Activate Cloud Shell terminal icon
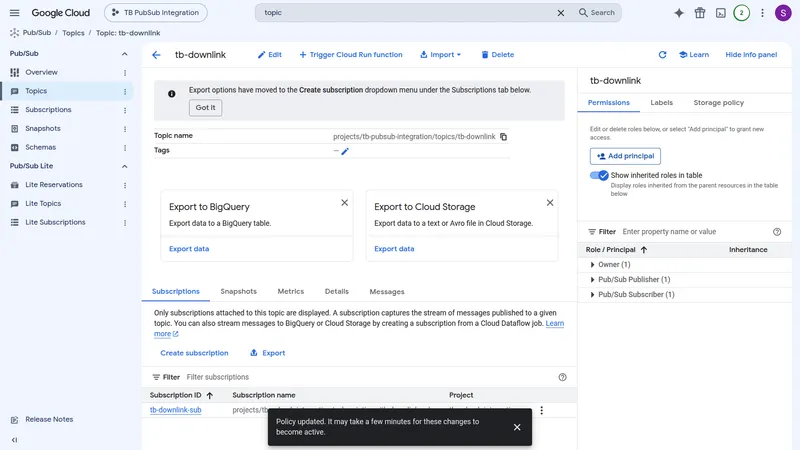Image resolution: width=800 pixels, height=450 pixels. point(720,13)
